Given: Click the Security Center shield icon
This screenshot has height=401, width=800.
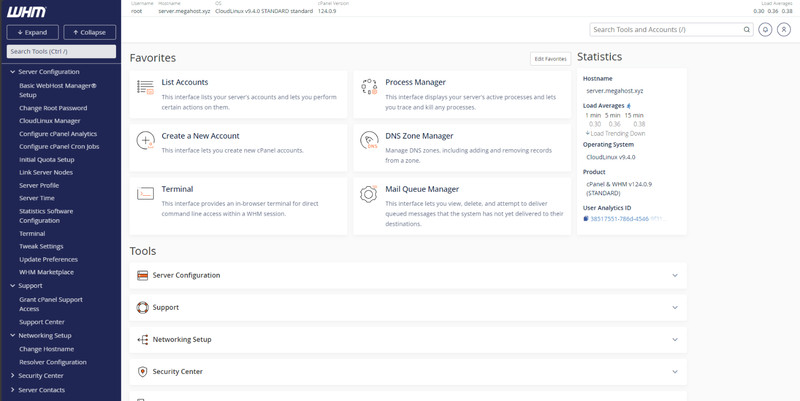Looking at the screenshot, I should coord(142,372).
